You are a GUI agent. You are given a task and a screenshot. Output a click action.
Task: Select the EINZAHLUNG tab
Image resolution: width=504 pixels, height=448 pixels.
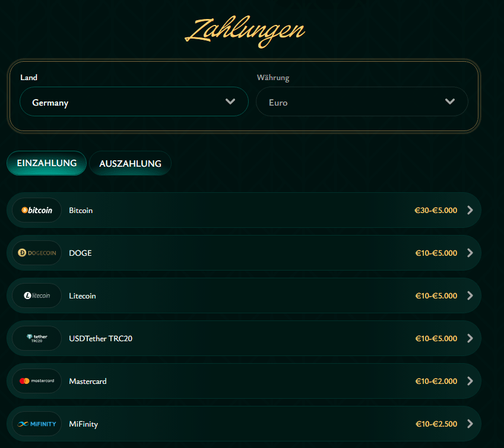click(x=46, y=163)
